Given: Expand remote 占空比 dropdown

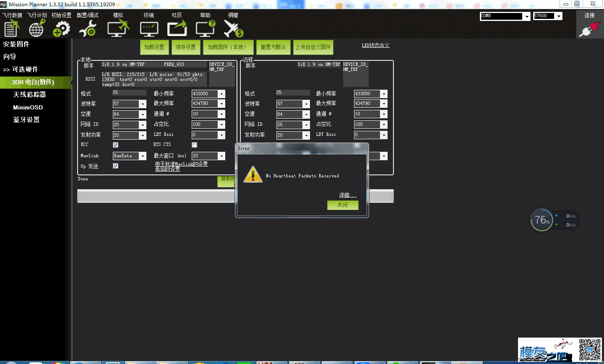Looking at the screenshot, I should [x=384, y=125].
